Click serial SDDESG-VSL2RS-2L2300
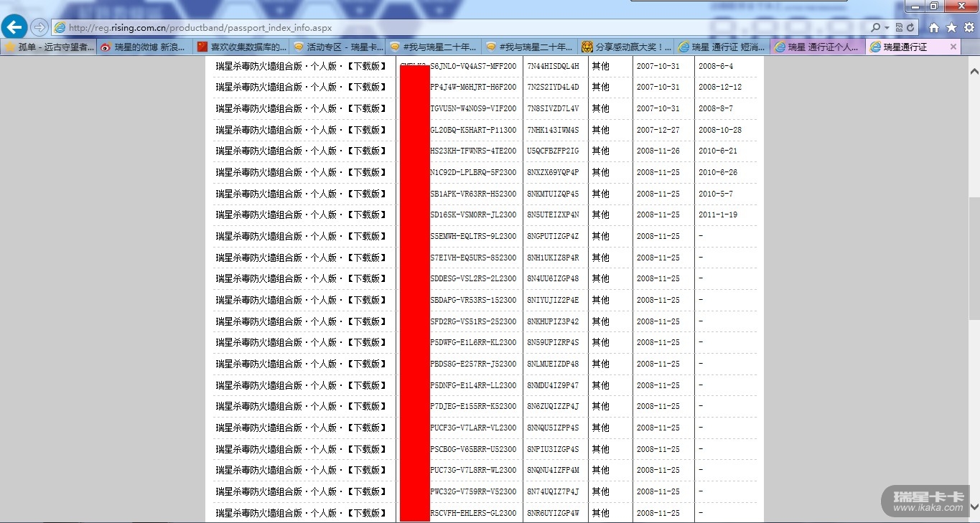The width and height of the screenshot is (980, 523). click(x=473, y=278)
